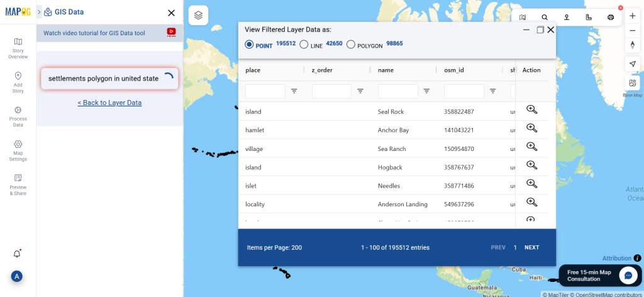The image size is (644, 297).
Task: Select the LINE radio option
Action: (x=304, y=45)
